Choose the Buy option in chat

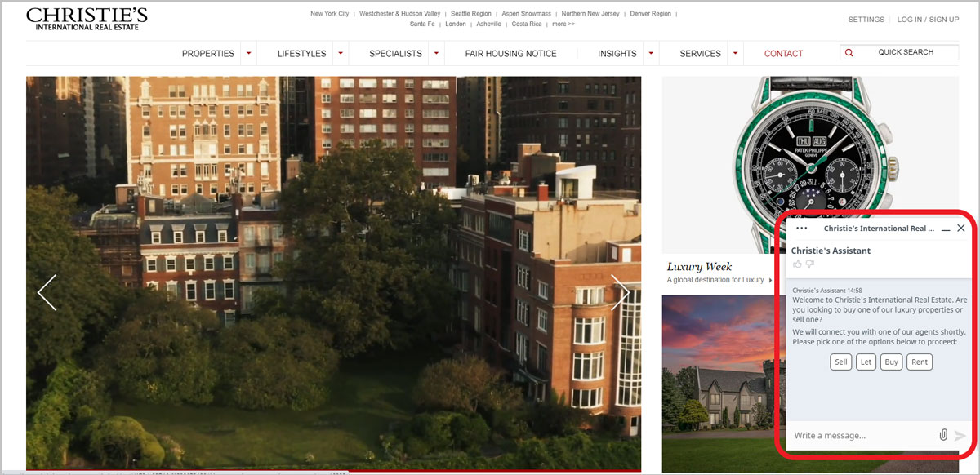tap(891, 362)
